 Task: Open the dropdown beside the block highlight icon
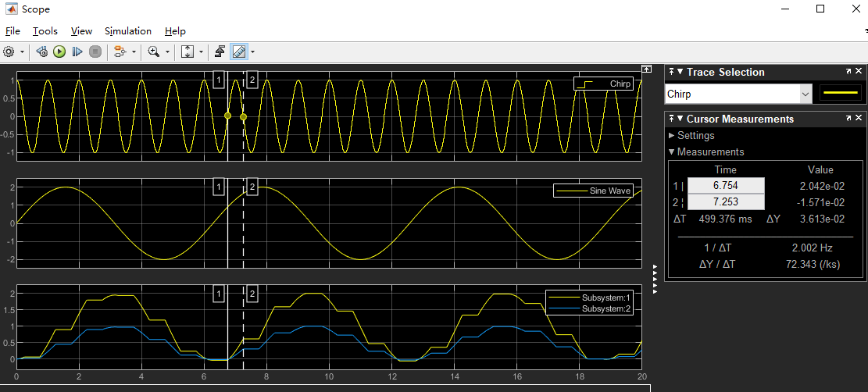(134, 52)
